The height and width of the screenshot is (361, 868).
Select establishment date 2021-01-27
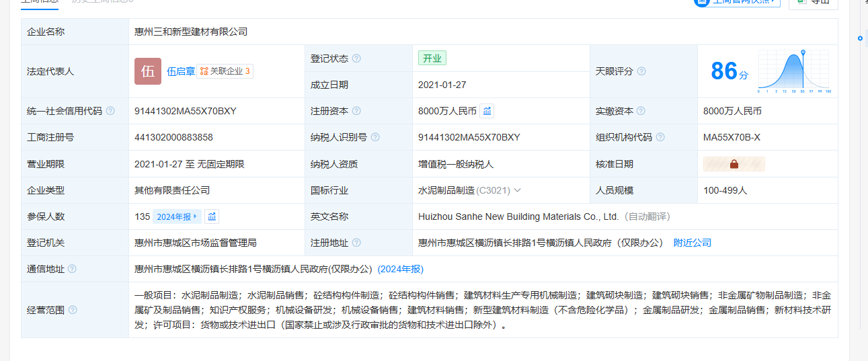coord(442,85)
